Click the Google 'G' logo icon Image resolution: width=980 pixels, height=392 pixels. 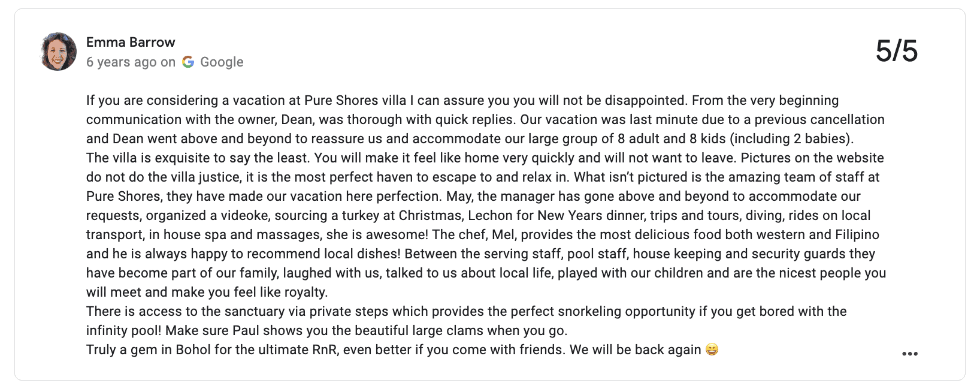point(188,62)
